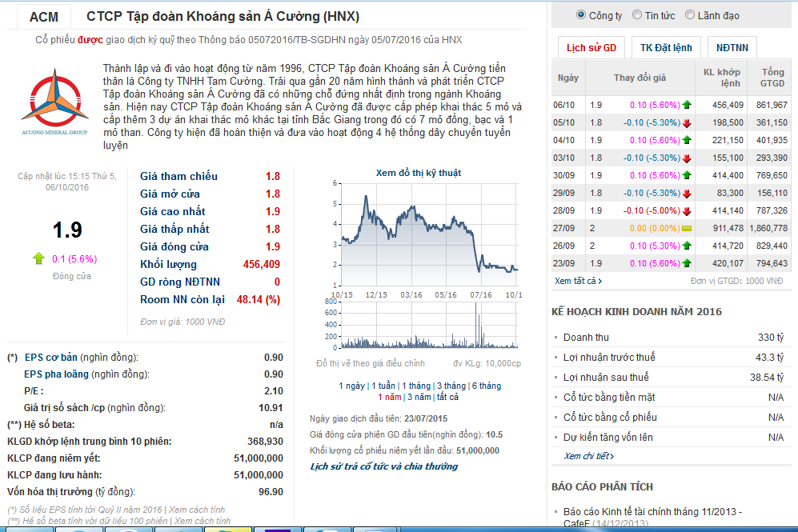798x532 pixels.
Task: Show the 3 tháng chart range
Action: pos(451,386)
